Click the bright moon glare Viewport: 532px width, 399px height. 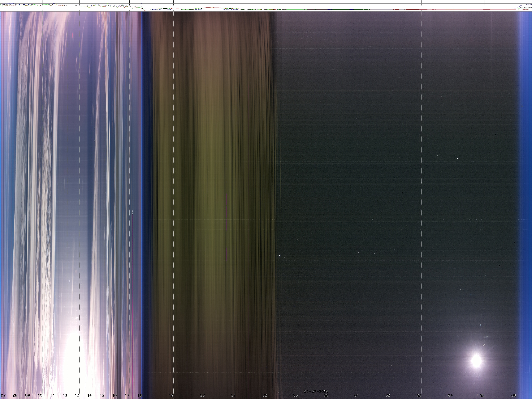[x=476, y=360]
